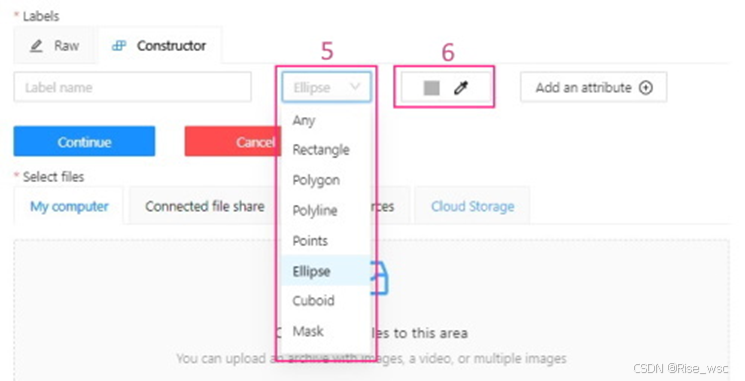Open the Connected file share tab
The height and width of the screenshot is (381, 745).
pos(205,206)
